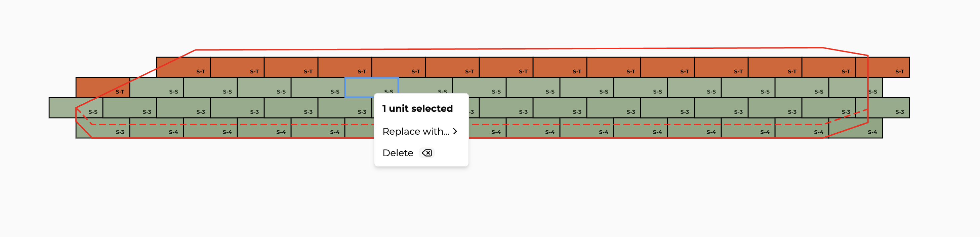Click the Delete backspace icon
980x237 pixels.
pos(427,153)
